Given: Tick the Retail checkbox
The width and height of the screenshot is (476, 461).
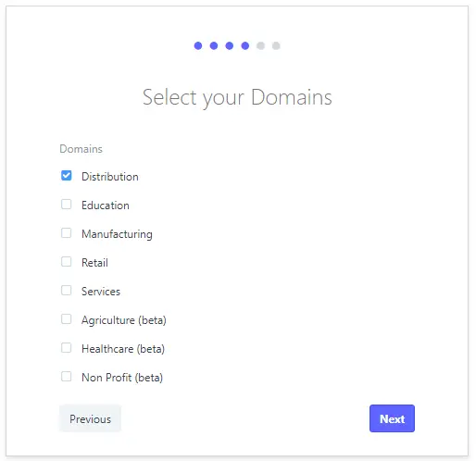Looking at the screenshot, I should click(x=66, y=262).
